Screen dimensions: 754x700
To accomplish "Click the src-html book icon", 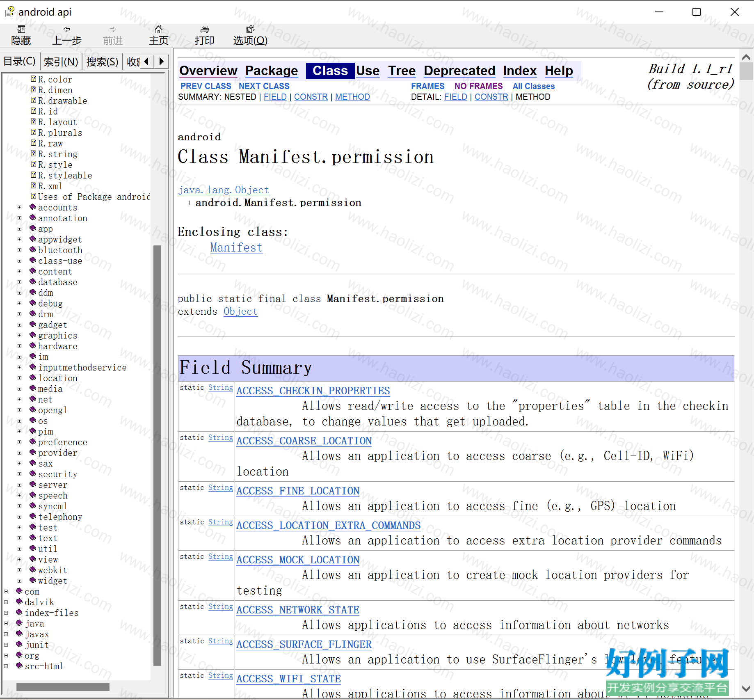I will pos(19,666).
